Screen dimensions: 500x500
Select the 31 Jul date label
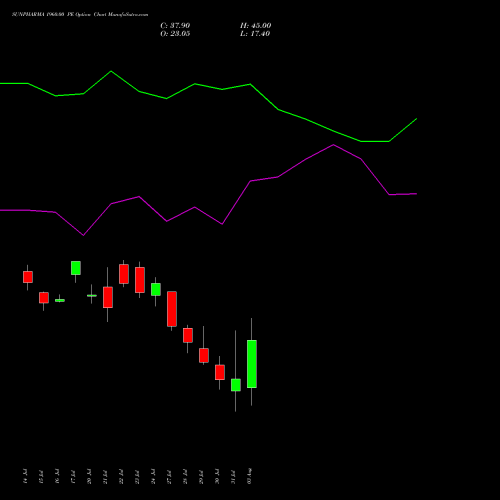233,476
